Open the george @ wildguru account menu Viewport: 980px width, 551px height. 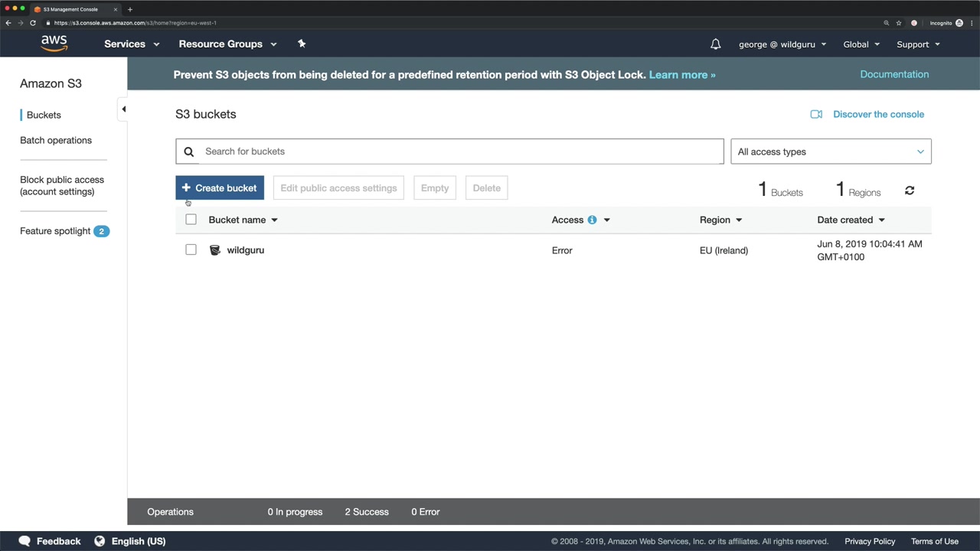pyautogui.click(x=782, y=44)
